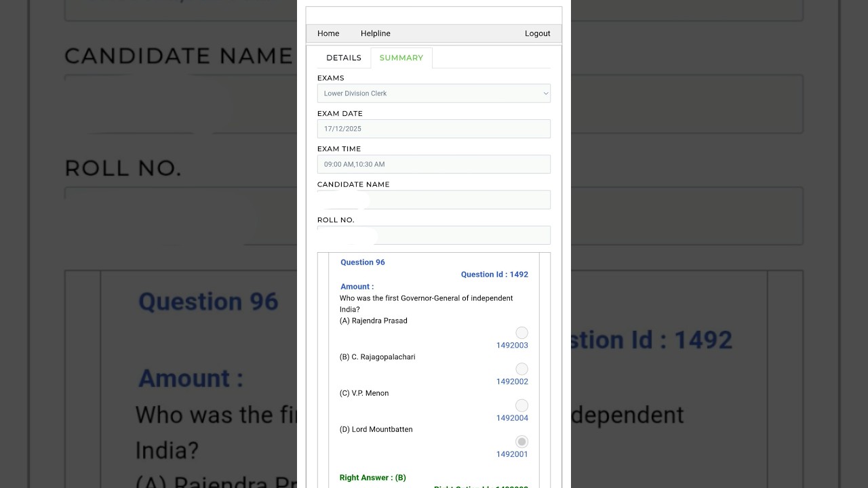Click the Question 96 heading
The image size is (868, 488).
click(x=363, y=262)
